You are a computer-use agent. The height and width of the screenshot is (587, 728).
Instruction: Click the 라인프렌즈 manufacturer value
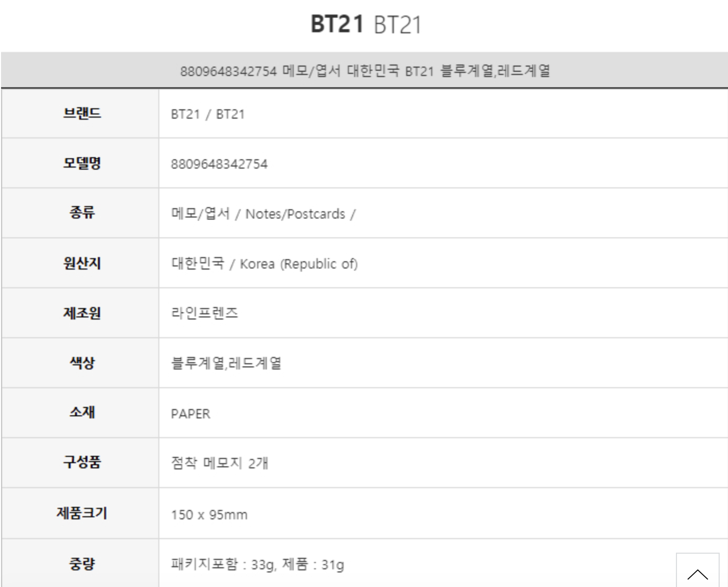click(205, 313)
